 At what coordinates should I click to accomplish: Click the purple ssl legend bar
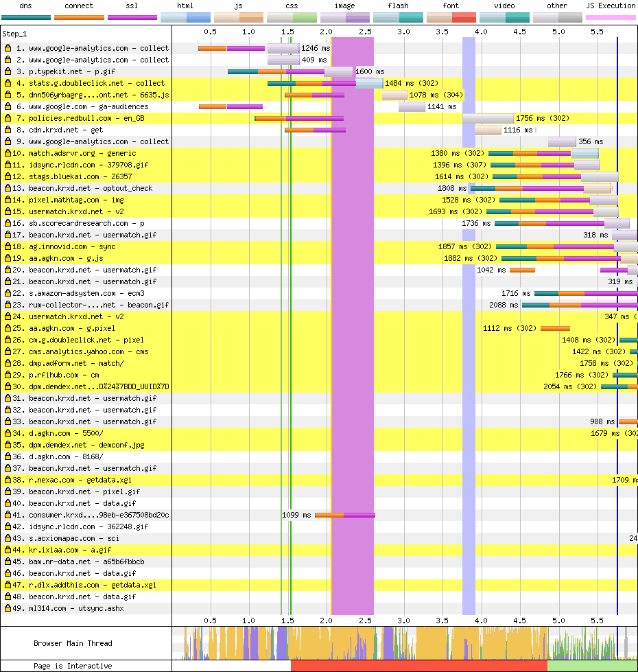click(x=132, y=18)
